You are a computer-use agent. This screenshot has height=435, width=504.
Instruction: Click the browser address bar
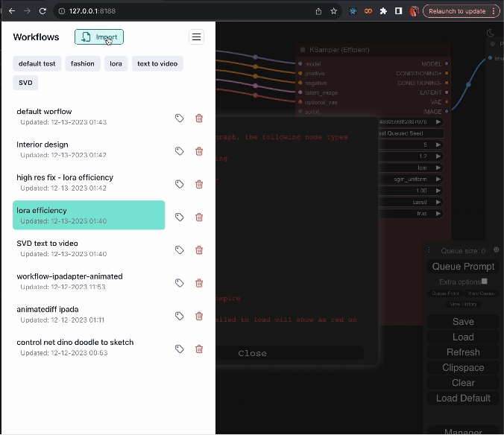[186, 11]
